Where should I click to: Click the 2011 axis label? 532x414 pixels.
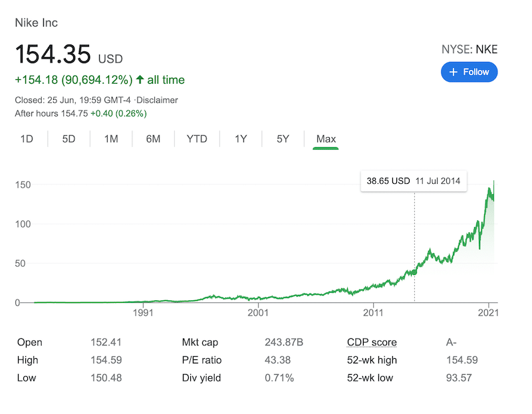click(x=373, y=313)
